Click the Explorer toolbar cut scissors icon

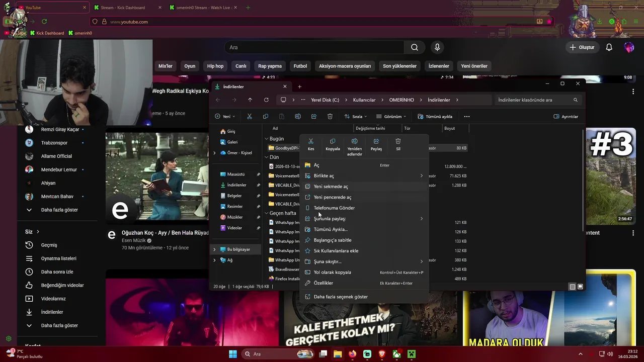[x=249, y=116]
